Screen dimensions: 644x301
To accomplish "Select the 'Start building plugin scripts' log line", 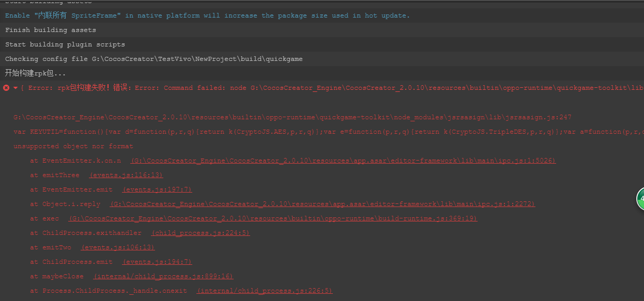I will point(322,44).
